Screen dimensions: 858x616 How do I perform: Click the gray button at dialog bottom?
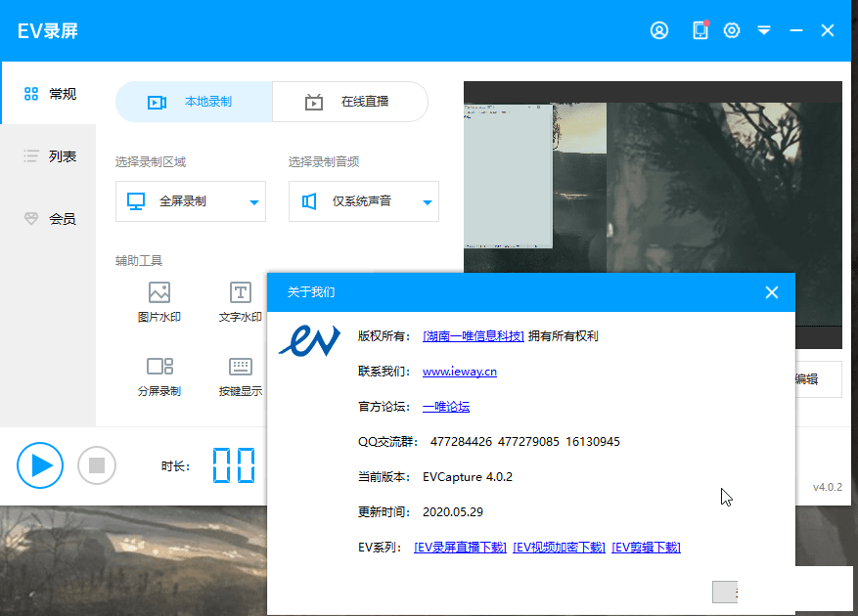[x=725, y=592]
